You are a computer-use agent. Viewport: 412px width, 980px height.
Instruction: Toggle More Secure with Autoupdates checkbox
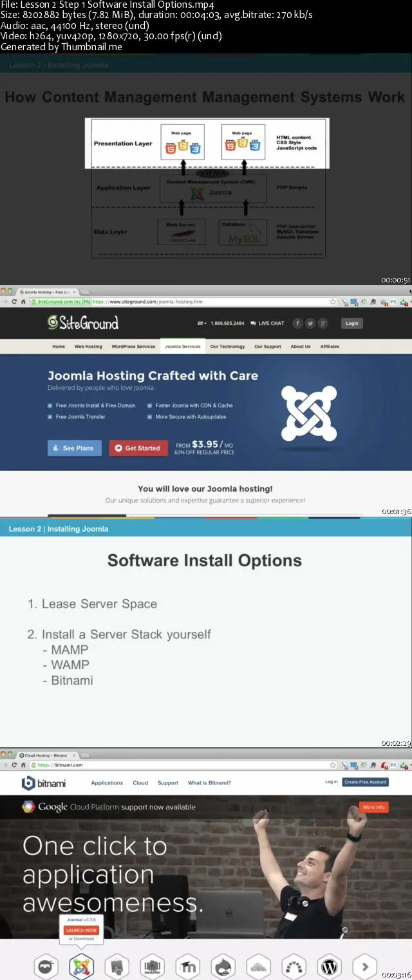149,417
